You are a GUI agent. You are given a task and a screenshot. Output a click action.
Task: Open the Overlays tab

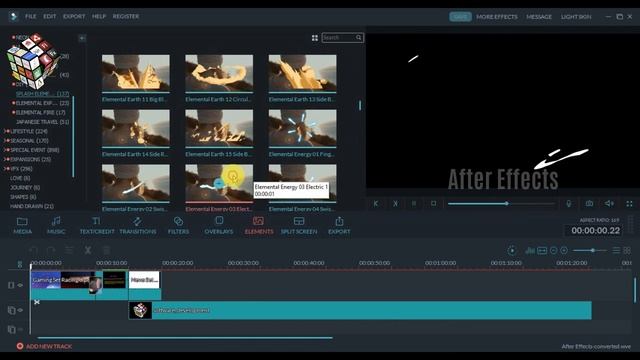click(219, 226)
